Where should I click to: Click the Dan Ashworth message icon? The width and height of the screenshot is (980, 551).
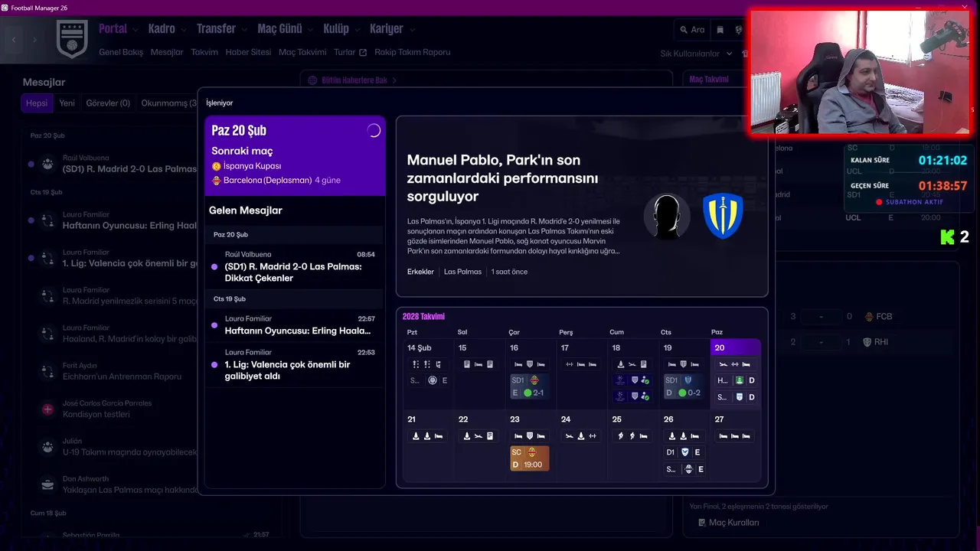click(x=47, y=485)
